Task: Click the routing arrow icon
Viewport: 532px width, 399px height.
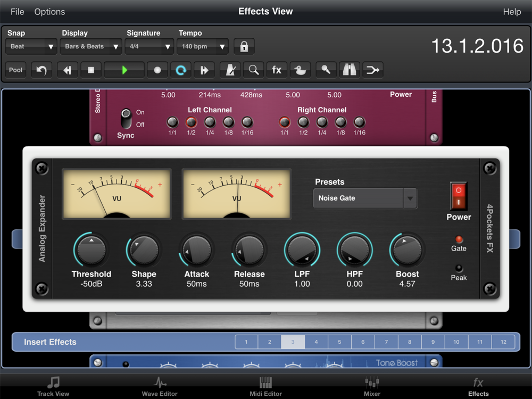Action: tap(372, 70)
